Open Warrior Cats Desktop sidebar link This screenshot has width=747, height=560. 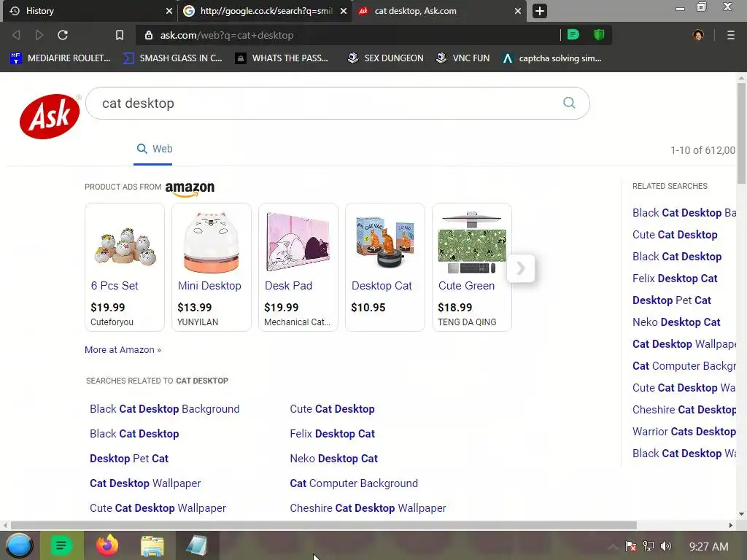(684, 432)
